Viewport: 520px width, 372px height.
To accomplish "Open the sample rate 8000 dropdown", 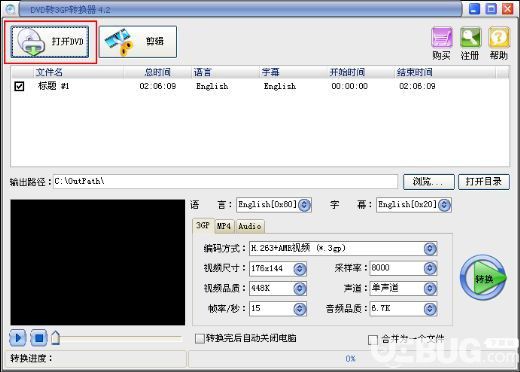I will click(x=430, y=268).
